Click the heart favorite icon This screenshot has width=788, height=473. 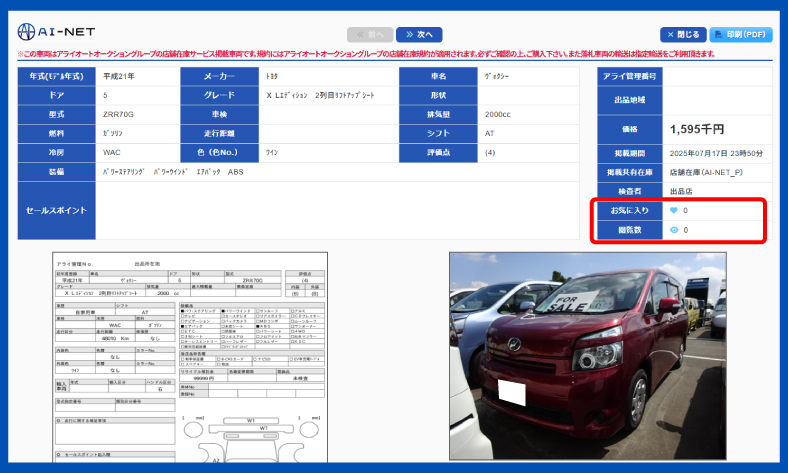[x=674, y=211]
